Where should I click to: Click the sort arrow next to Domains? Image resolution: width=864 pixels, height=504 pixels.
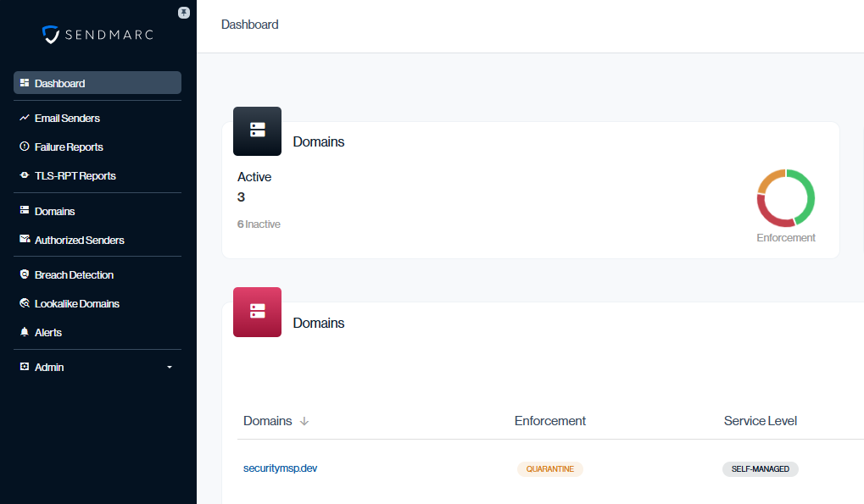(304, 422)
